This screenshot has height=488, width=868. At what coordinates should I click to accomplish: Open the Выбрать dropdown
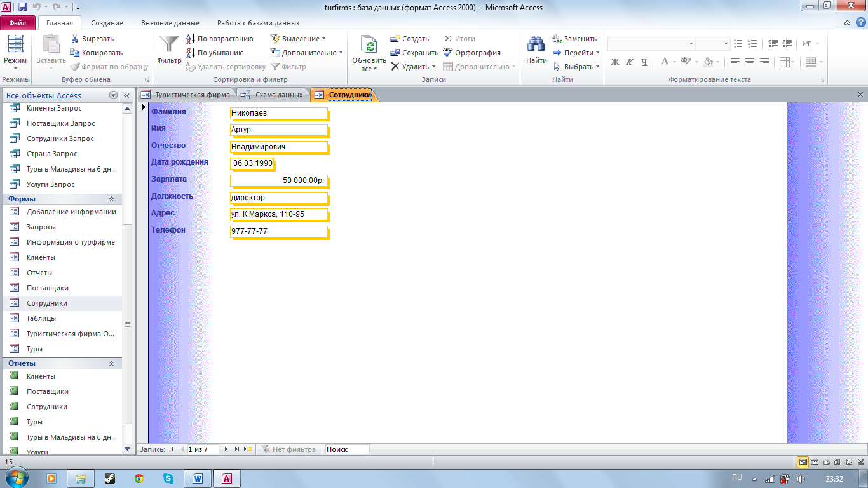click(x=576, y=67)
